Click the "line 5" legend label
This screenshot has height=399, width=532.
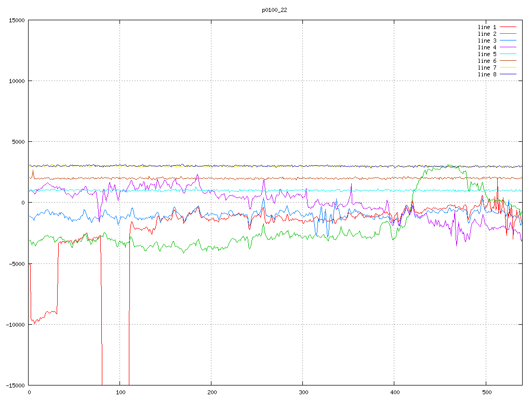487,54
